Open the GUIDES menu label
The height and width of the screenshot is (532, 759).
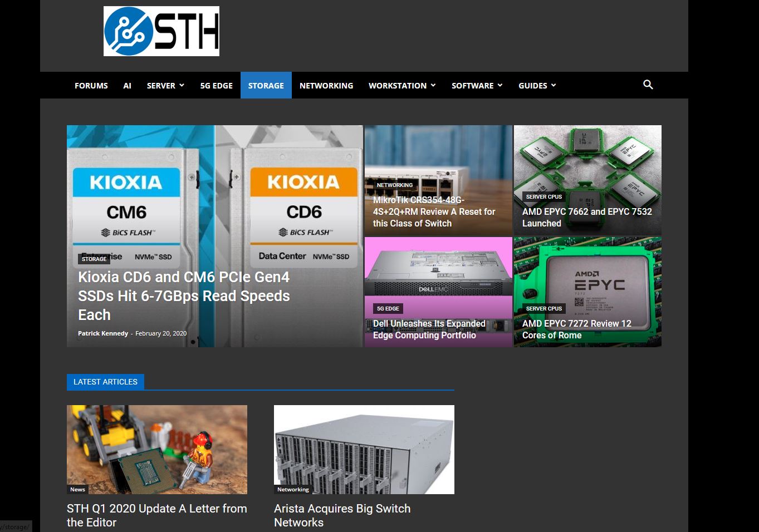[x=533, y=86]
